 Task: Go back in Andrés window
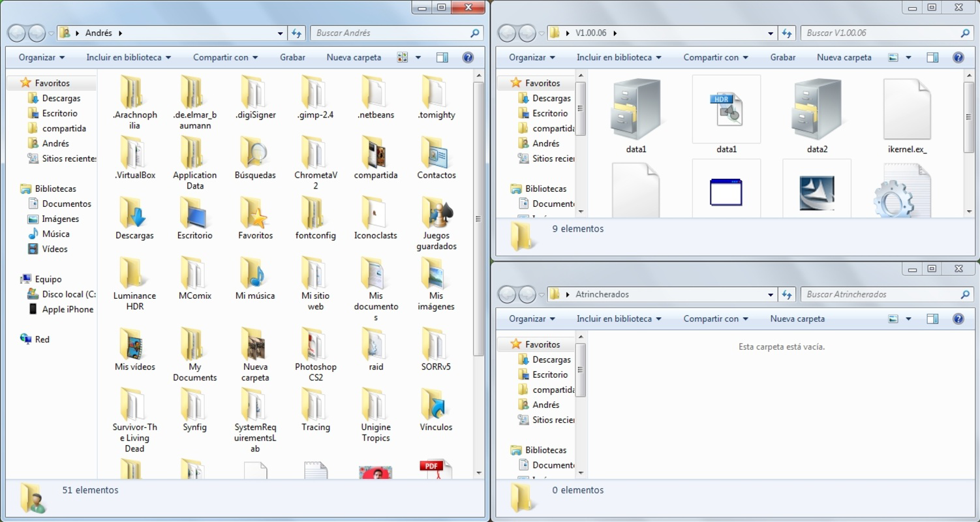pyautogui.click(x=18, y=33)
